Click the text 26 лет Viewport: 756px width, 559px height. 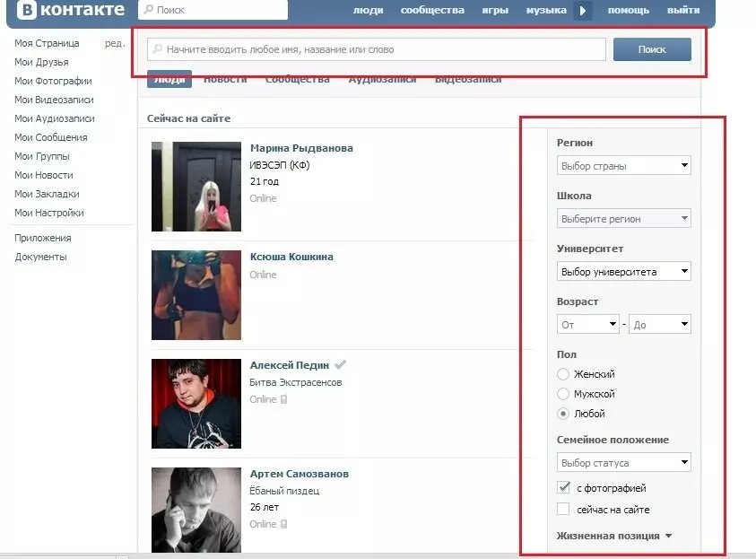pyautogui.click(x=265, y=507)
